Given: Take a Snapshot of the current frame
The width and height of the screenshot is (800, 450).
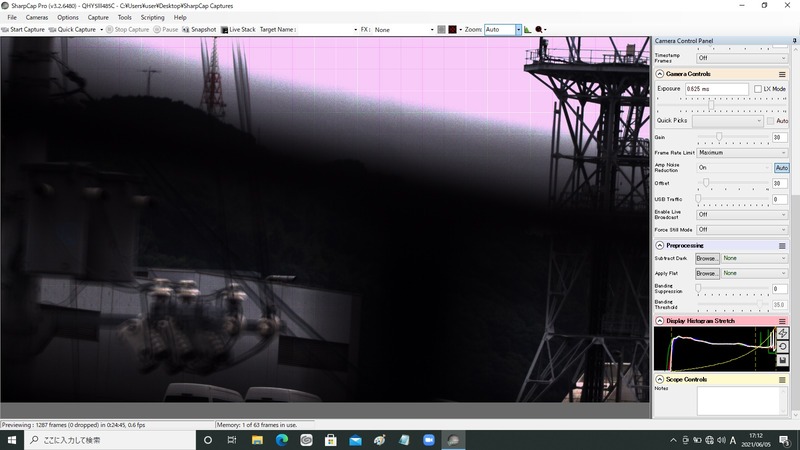Looking at the screenshot, I should tap(199, 30).
